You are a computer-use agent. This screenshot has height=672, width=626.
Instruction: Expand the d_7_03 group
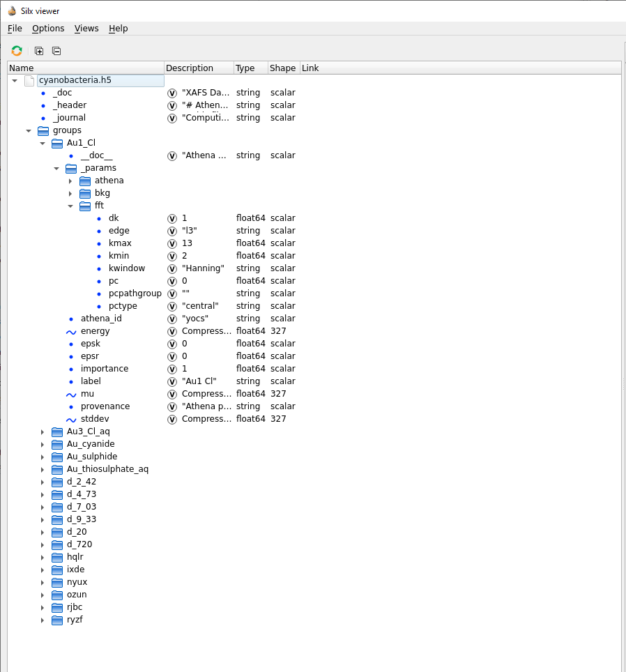pyautogui.click(x=42, y=507)
